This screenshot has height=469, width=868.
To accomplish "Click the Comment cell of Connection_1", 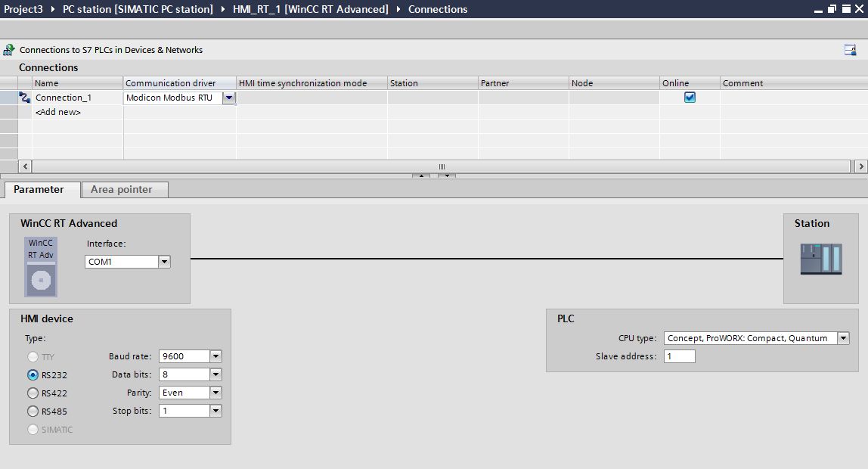I will pos(794,98).
